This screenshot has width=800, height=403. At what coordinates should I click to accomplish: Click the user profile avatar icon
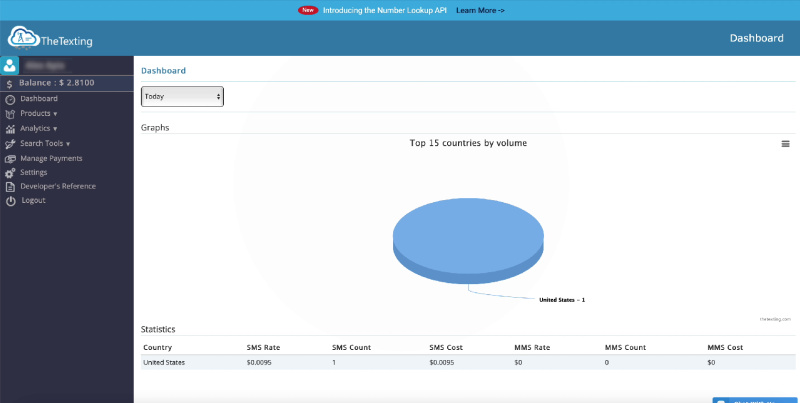(10, 65)
